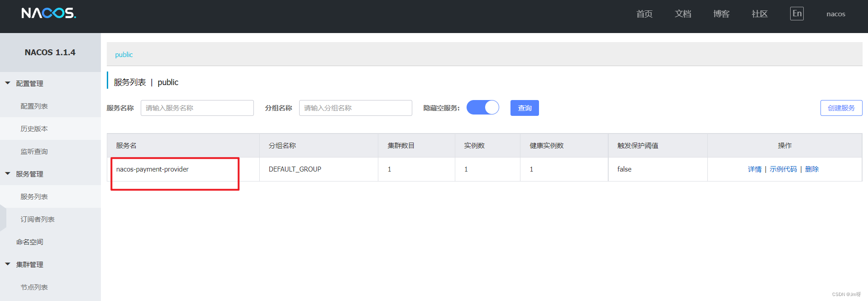
Task: Collapse the 配置管理 section arrow
Action: pyautogui.click(x=8, y=83)
